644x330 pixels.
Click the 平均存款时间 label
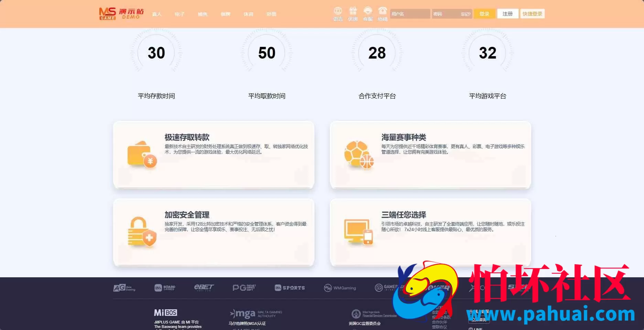tap(156, 96)
